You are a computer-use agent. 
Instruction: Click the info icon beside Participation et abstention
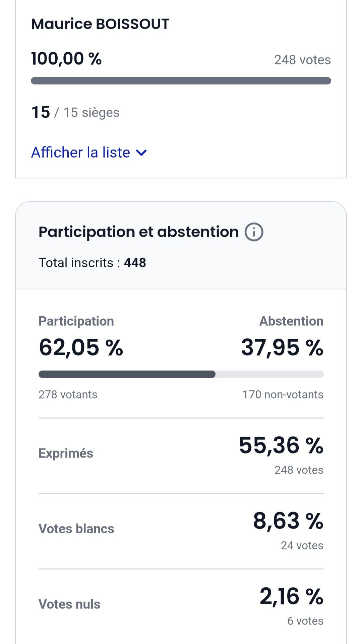coord(254,232)
